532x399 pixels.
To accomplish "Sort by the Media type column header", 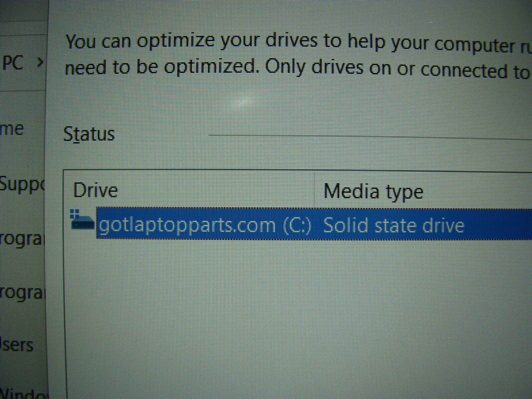I will [373, 192].
